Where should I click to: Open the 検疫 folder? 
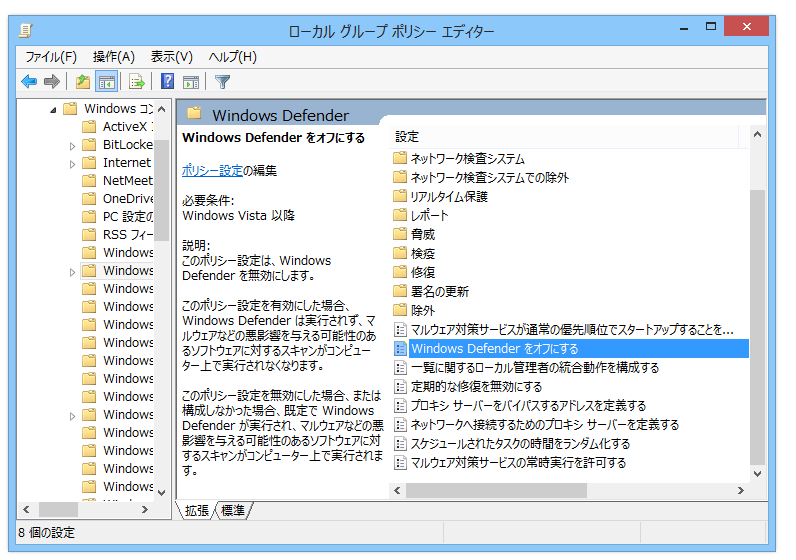[x=414, y=253]
